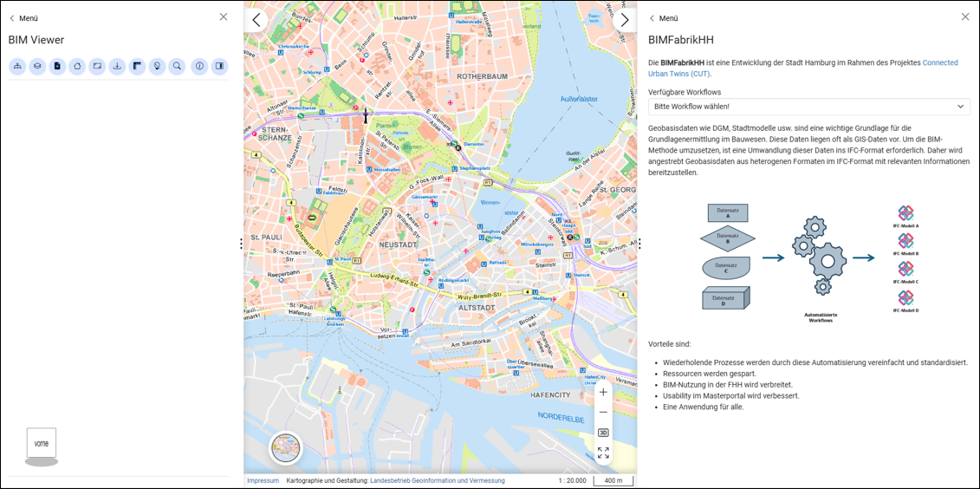Viewport: 980px width, 489px height.
Task: Toggle the side panel layout icon
Action: pos(219,66)
